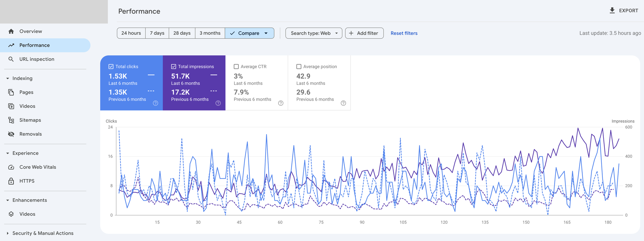The image size is (644, 241).
Task: Collapse the Indexing section
Action: [x=8, y=78]
